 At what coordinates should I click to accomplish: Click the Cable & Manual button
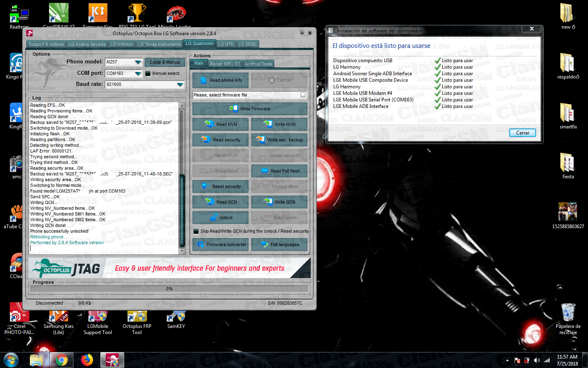165,62
